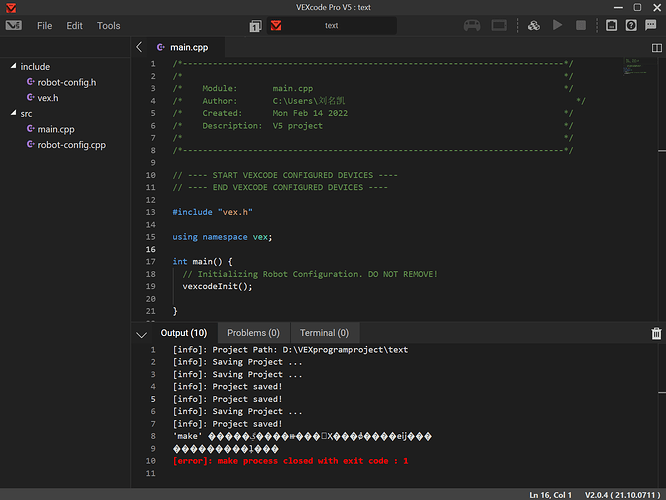Click the 'make' garbled output line 8
Viewport: 666px width, 500px height.
tap(302, 436)
